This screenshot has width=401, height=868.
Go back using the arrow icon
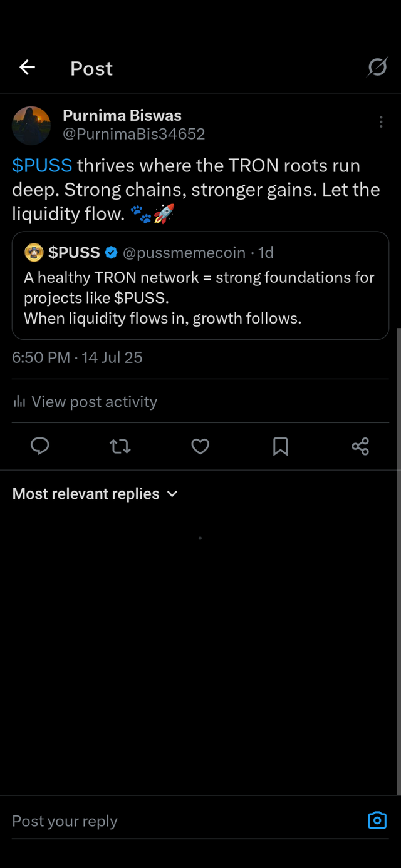point(27,68)
